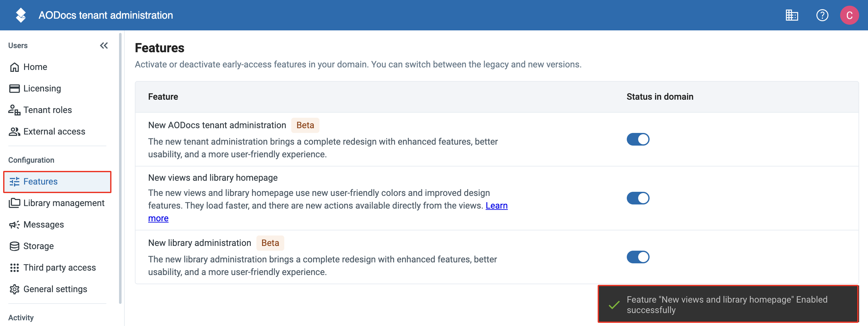Click the Status in domain column header
The width and height of the screenshot is (868, 326).
[x=660, y=97]
